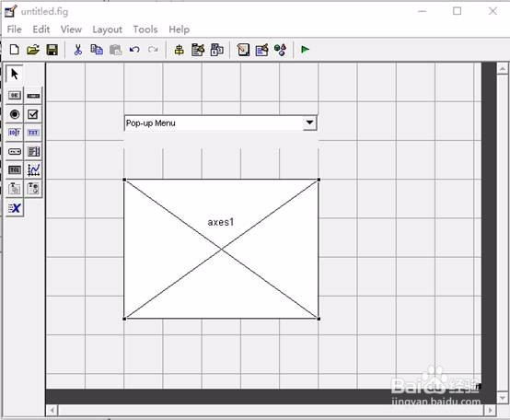The height and width of the screenshot is (420, 510).
Task: Click the Redo arrow icon
Action: pos(153,50)
